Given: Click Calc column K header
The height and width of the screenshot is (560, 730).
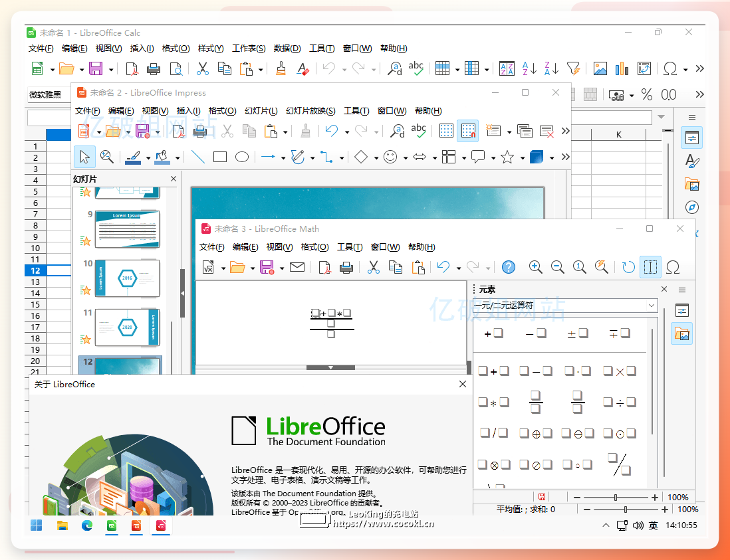Looking at the screenshot, I should [619, 135].
